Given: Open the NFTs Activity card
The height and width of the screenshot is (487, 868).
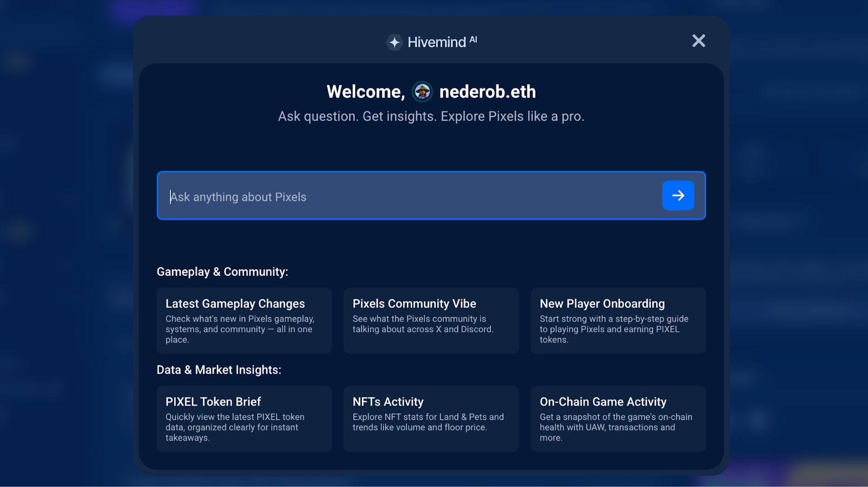Looking at the screenshot, I should click(431, 419).
